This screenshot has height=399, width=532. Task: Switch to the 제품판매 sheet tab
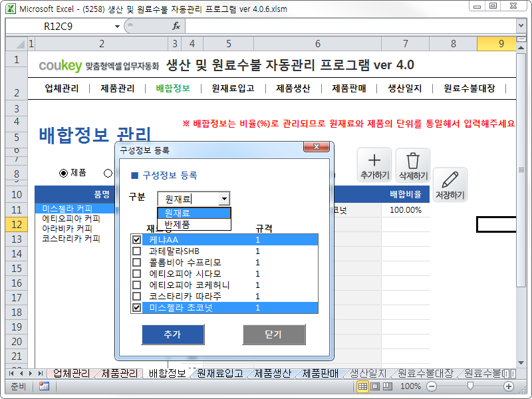click(x=321, y=374)
